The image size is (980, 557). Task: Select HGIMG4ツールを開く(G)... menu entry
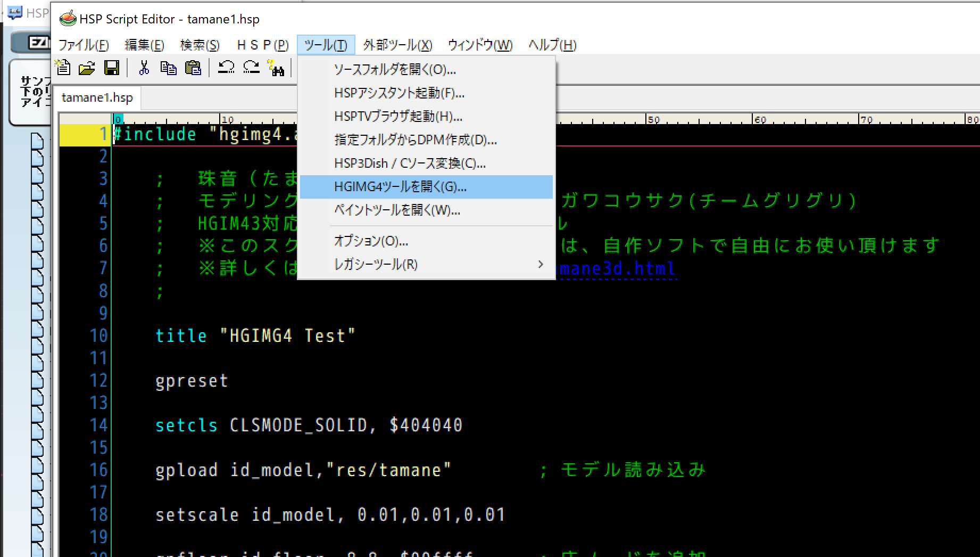coord(426,187)
